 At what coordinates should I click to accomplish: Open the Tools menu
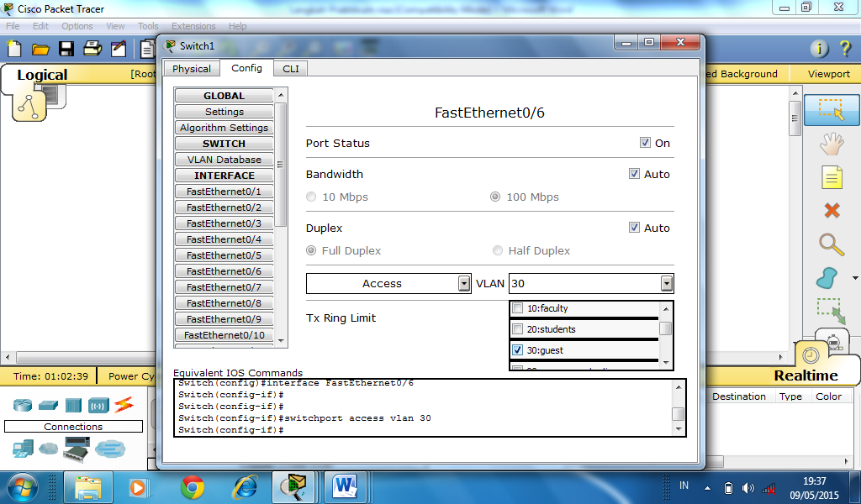148,26
